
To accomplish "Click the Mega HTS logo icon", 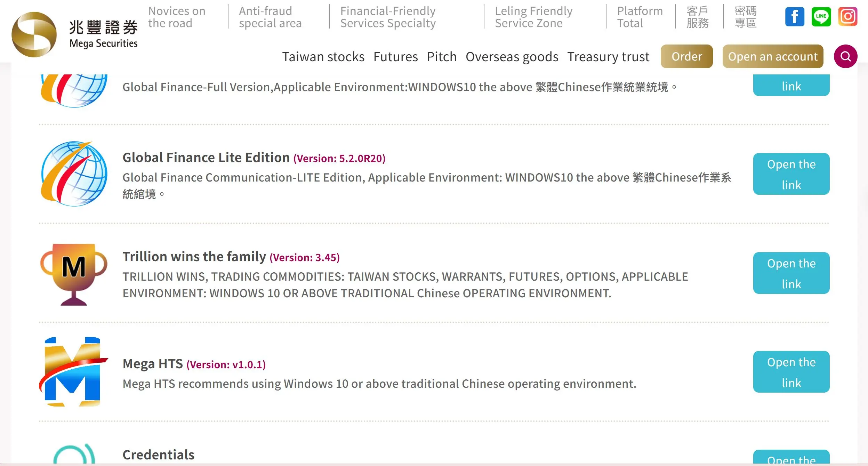I will (x=73, y=372).
